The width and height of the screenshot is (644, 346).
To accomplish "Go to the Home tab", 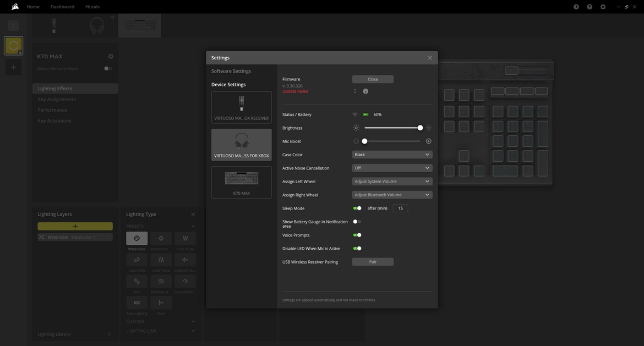I will pyautogui.click(x=33, y=7).
